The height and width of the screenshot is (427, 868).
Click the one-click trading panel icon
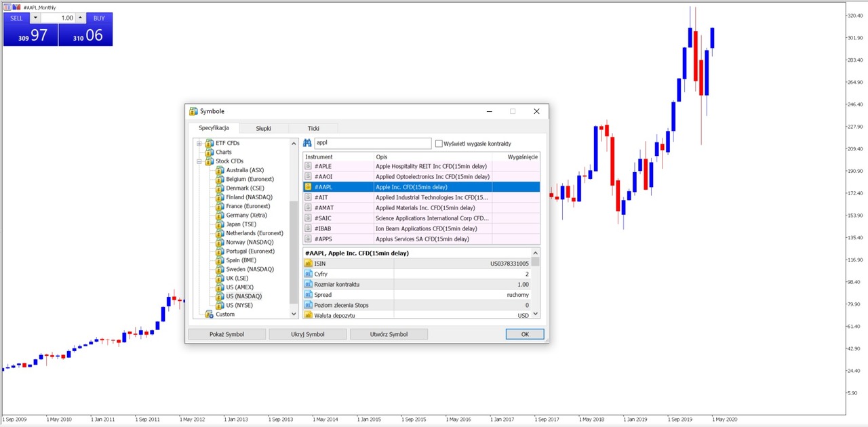[x=7, y=7]
